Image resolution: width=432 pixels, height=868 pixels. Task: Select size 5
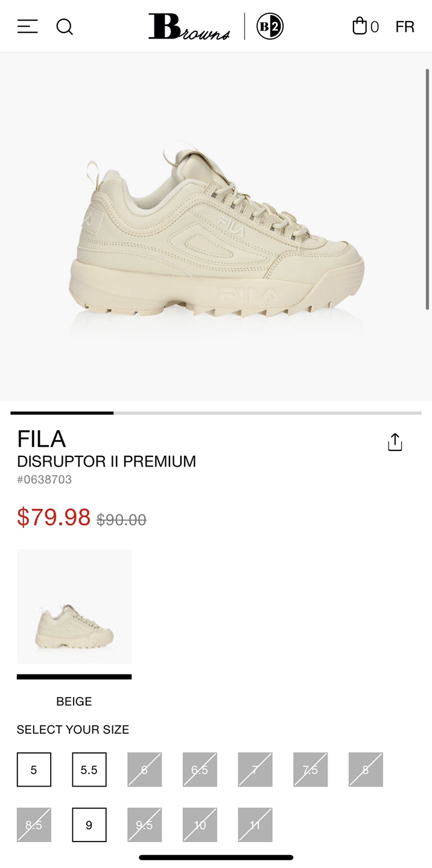(34, 770)
